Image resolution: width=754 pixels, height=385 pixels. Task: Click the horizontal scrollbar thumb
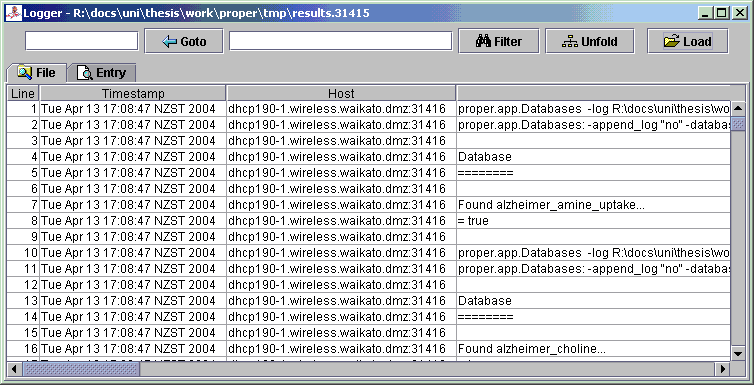click(81, 369)
